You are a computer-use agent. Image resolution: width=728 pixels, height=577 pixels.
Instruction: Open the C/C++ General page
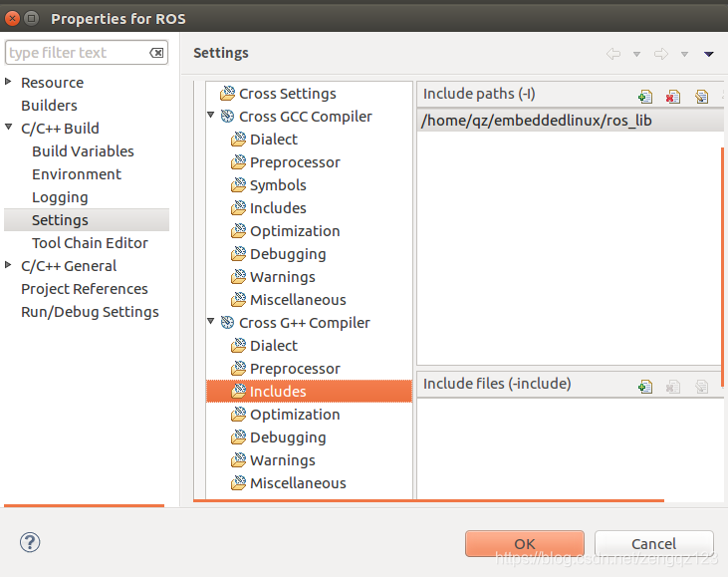[x=69, y=266]
